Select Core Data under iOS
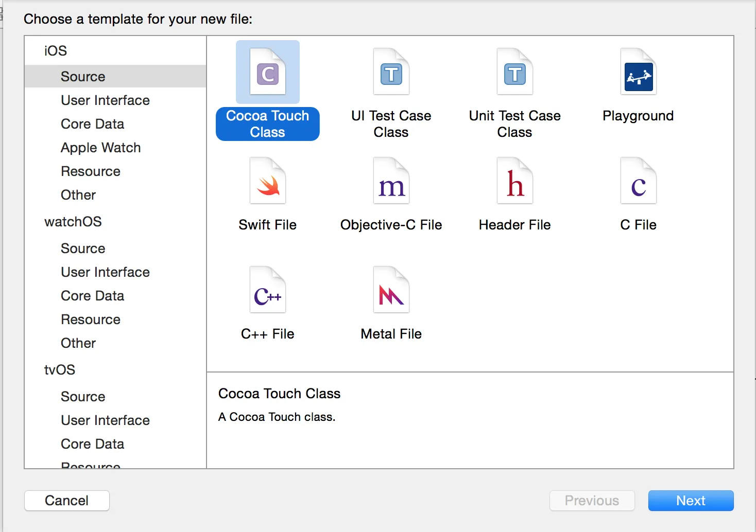This screenshot has width=756, height=532. [x=92, y=124]
